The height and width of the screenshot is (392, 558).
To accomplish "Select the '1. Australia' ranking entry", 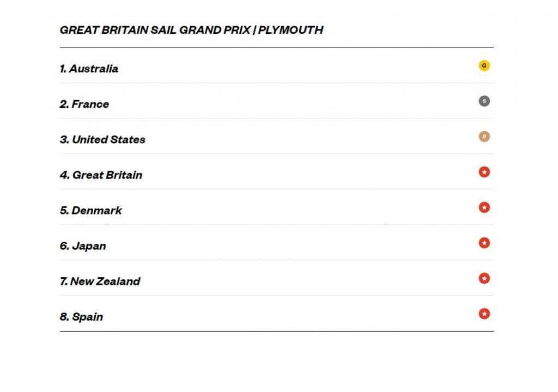I will pos(89,69).
